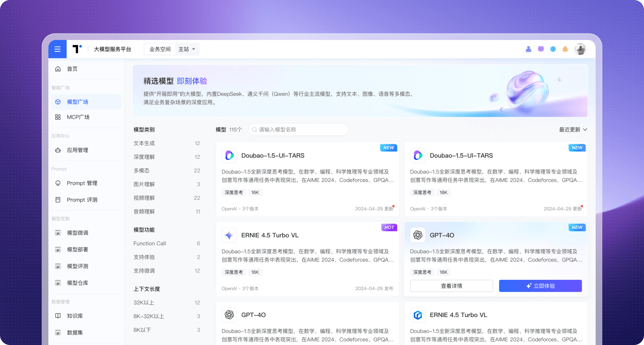Click the 115个 model count text
Screen dimensions: 644x345
236,130
